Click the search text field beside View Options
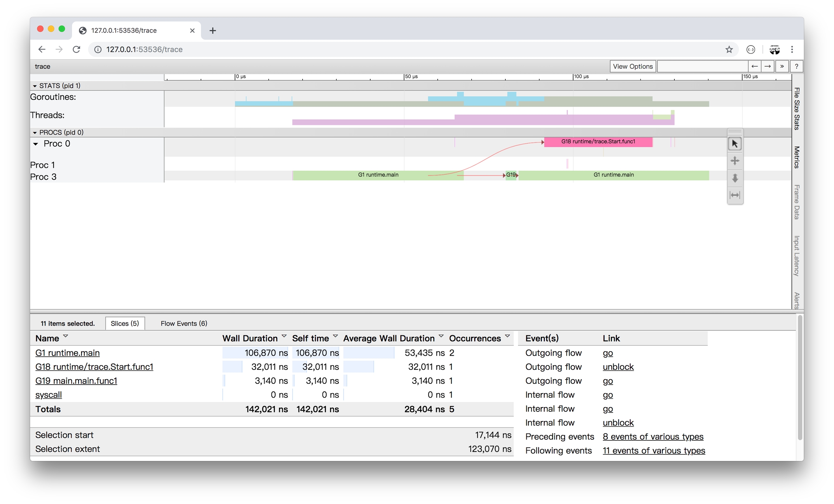The image size is (834, 504). point(702,66)
